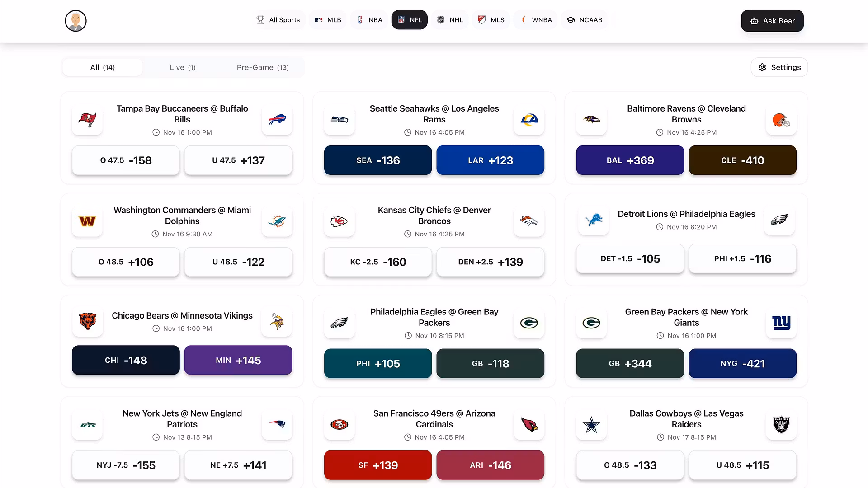Click the Dallas Cowboys star logo
This screenshot has height=488, width=868.
click(x=591, y=425)
